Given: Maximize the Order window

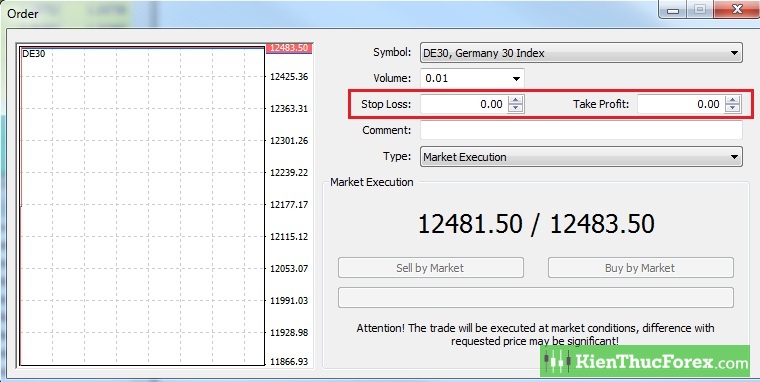Looking at the screenshot, I should 699,10.
